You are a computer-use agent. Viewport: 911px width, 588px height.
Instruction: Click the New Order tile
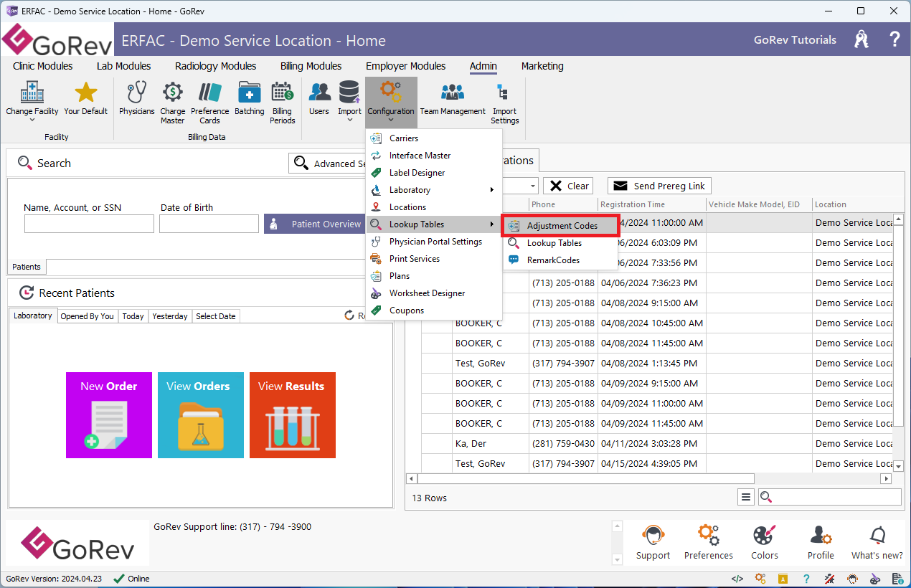tap(109, 415)
